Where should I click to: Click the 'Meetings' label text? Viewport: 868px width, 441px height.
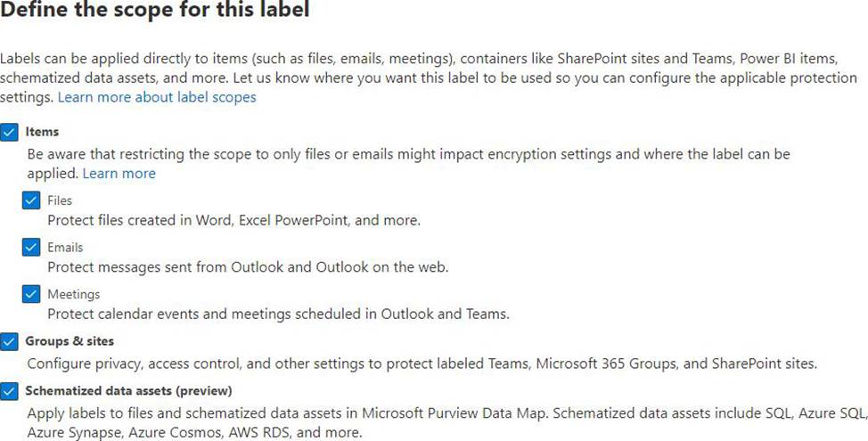(73, 294)
